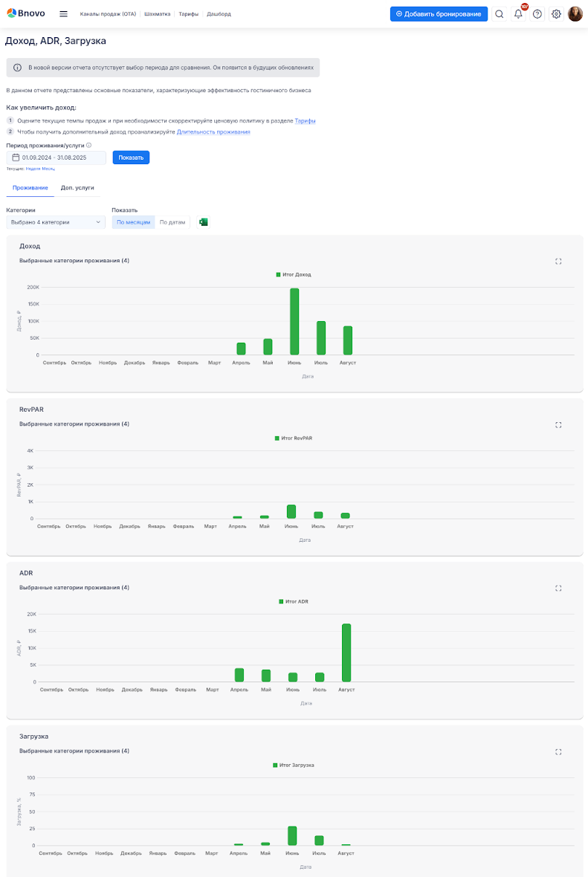The width and height of the screenshot is (588, 877).
Task: Follow the Длительность проживания link
Action: pyautogui.click(x=213, y=132)
